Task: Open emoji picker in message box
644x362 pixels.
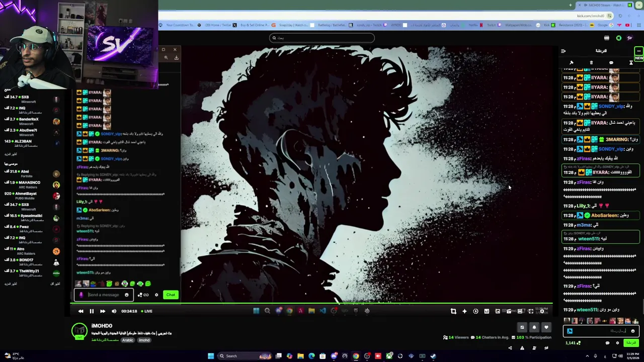Action: click(126, 295)
